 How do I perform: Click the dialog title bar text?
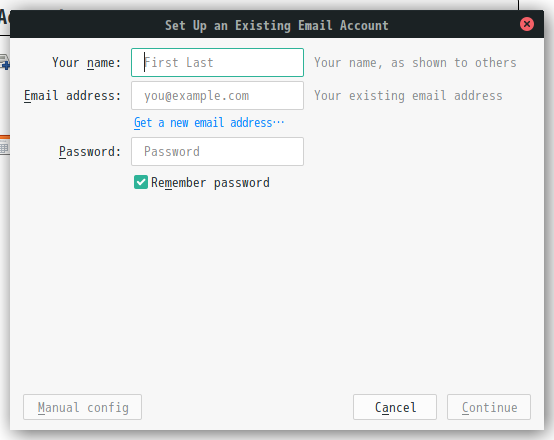pos(277,25)
